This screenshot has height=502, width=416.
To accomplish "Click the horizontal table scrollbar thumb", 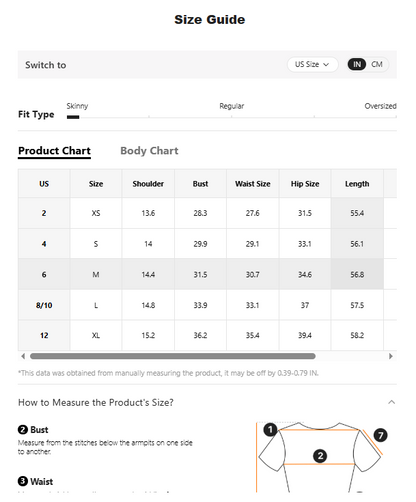I will point(173,356).
